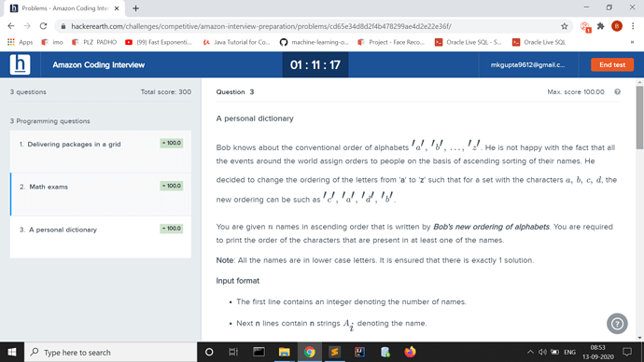
Task: Open the Chrome profile avatar B
Action: click(617, 26)
